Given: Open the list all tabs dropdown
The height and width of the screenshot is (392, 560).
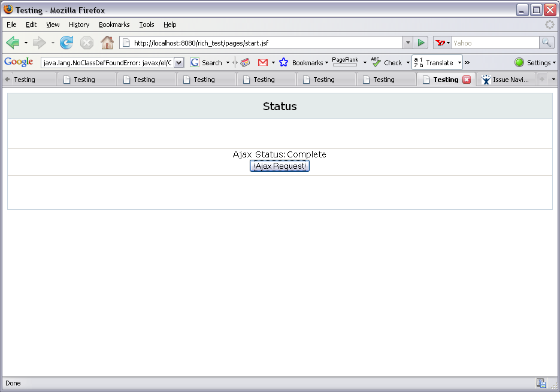Looking at the screenshot, I should 553,79.
